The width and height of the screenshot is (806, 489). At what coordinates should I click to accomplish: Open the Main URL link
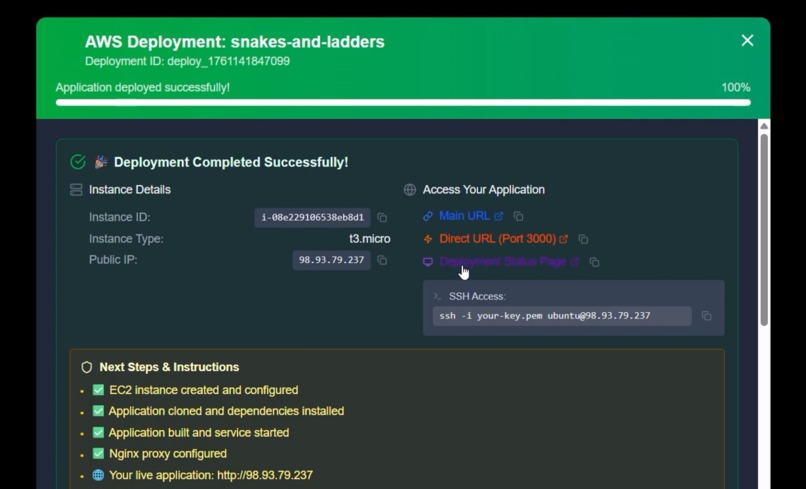pos(464,216)
